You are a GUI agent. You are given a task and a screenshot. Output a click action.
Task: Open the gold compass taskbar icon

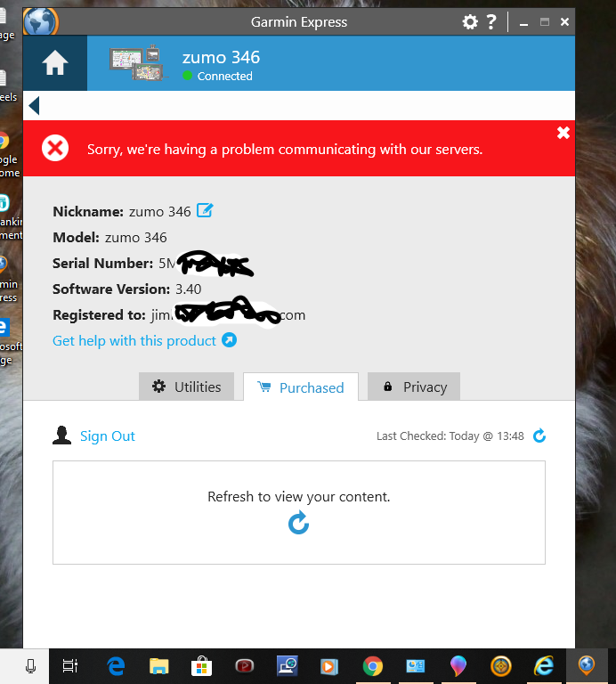(x=501, y=666)
